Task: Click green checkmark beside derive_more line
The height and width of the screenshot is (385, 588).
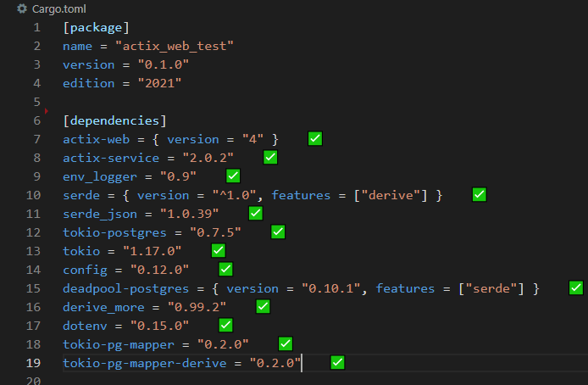Action: [263, 306]
